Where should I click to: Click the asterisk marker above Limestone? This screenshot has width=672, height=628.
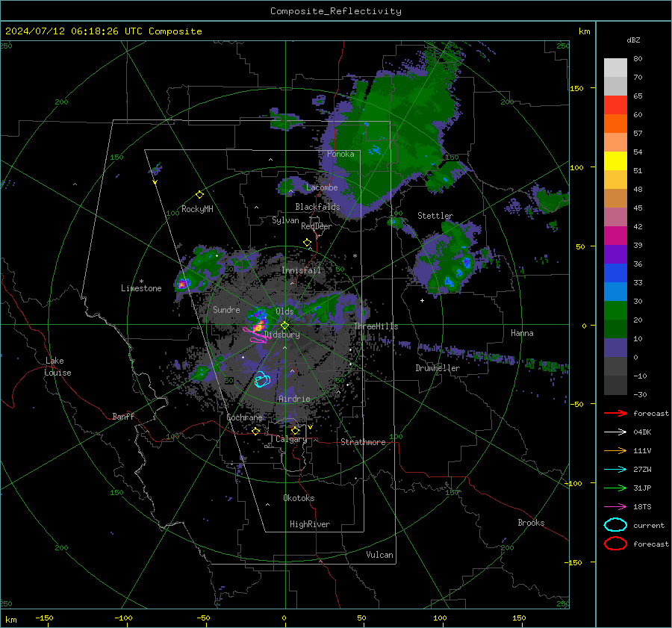point(141,282)
